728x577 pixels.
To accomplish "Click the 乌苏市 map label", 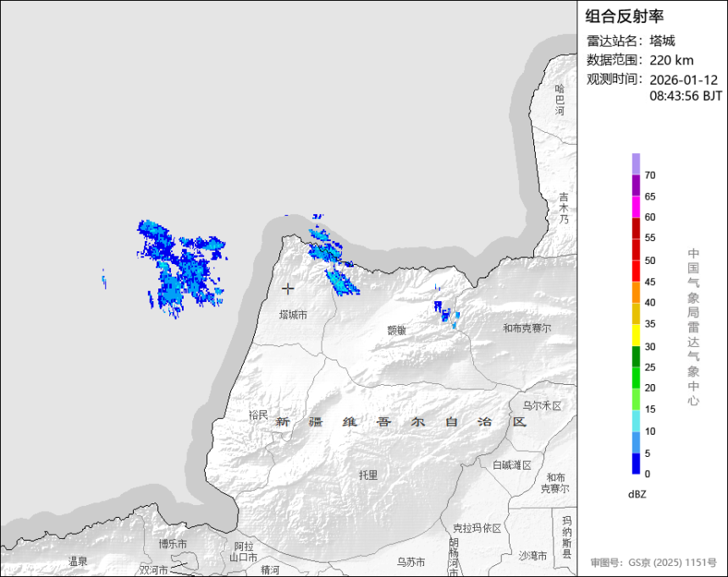I will point(411,562).
